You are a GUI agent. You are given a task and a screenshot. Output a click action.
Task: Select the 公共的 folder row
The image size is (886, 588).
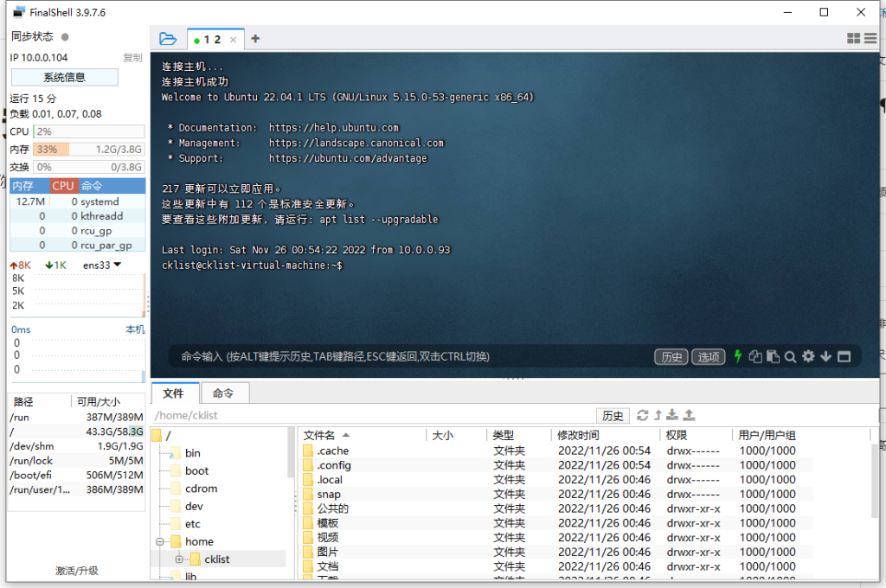pyautogui.click(x=557, y=508)
